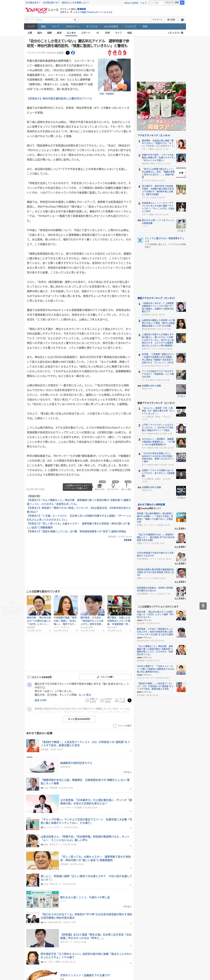The width and height of the screenshot is (210, 980).
Task: Expand first comment's …もっと見る link
Action: (84, 695)
